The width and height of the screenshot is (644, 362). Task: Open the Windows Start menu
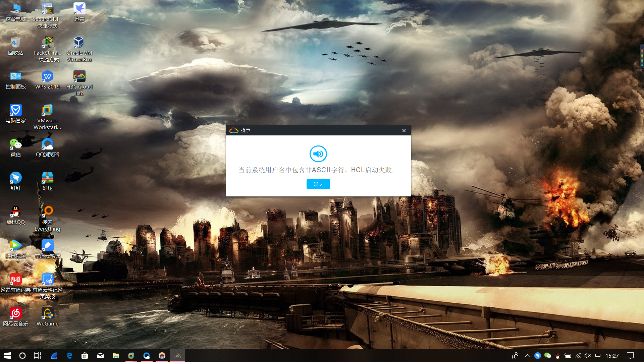[x=7, y=356]
